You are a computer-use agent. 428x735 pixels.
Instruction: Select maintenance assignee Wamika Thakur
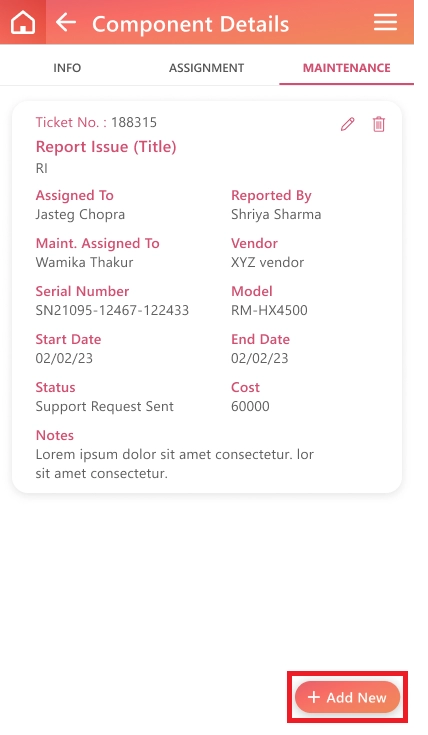(84, 262)
